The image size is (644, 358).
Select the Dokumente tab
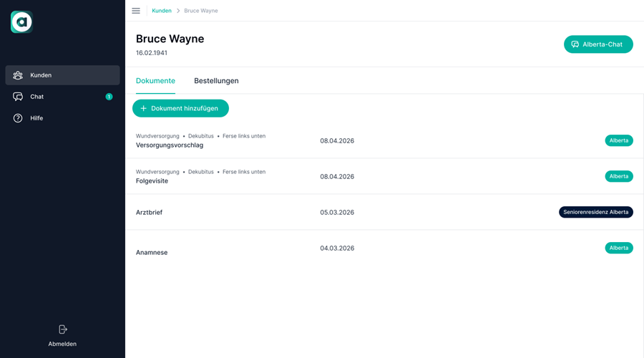pos(155,81)
